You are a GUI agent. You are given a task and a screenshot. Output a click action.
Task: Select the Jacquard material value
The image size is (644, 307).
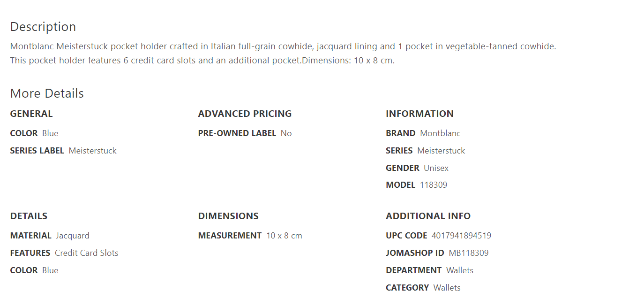point(73,236)
